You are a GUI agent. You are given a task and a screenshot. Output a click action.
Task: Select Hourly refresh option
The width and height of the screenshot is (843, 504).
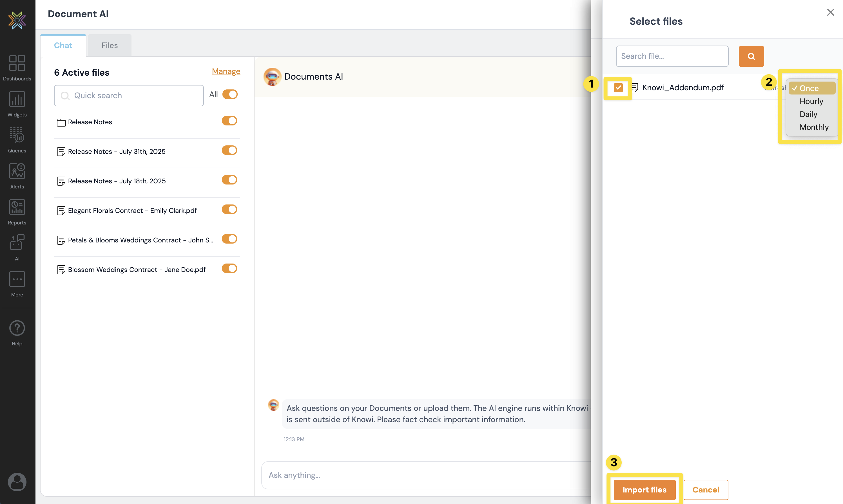pos(811,101)
